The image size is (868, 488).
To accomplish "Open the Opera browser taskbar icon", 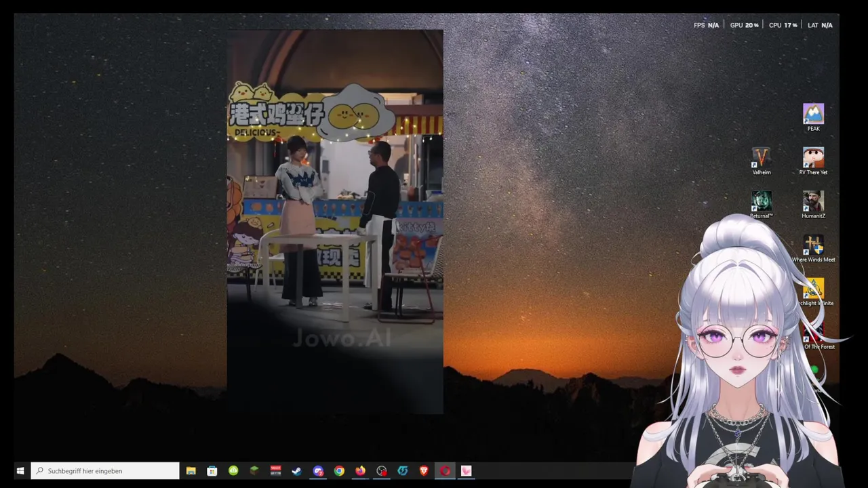I will pyautogui.click(x=445, y=470).
